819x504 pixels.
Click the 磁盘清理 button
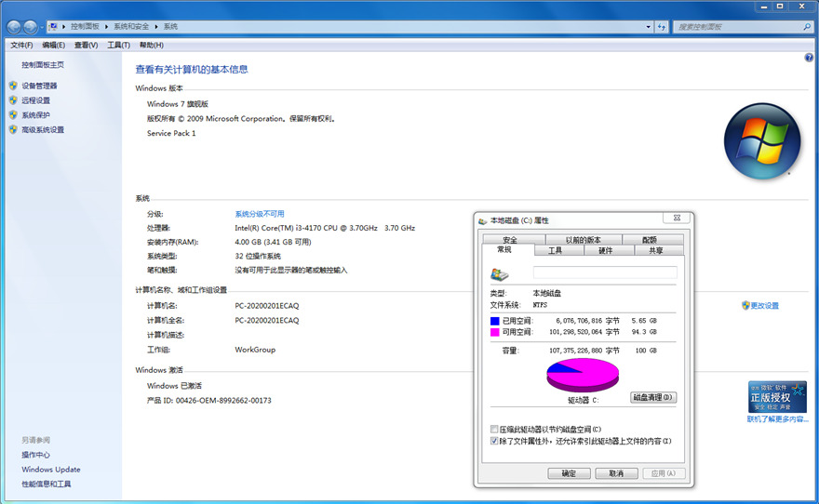click(653, 398)
